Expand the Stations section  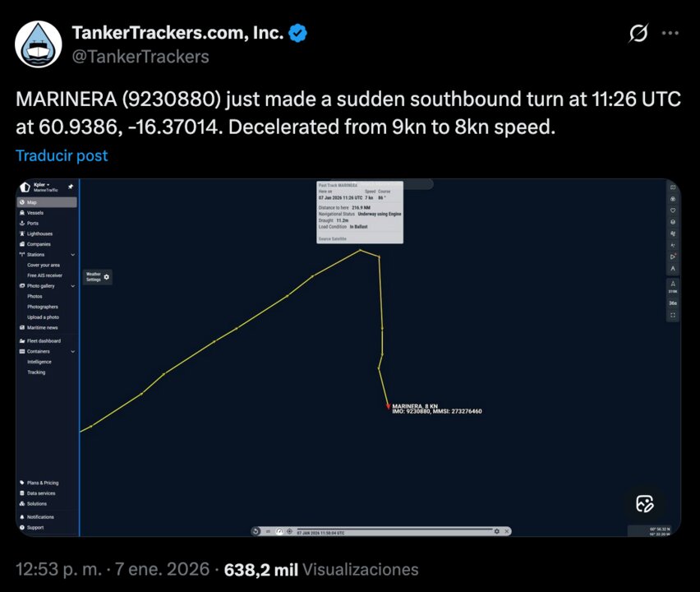coord(72,254)
